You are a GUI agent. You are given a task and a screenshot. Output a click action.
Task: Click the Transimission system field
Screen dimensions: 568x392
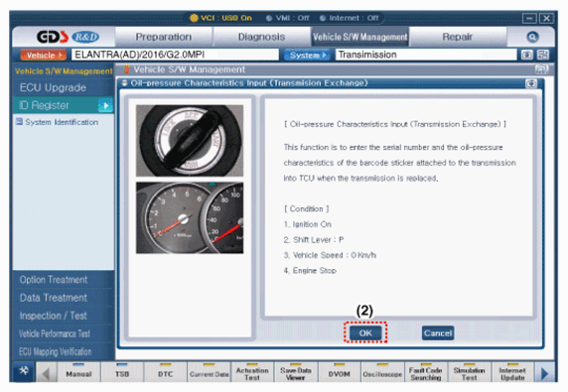(426, 55)
